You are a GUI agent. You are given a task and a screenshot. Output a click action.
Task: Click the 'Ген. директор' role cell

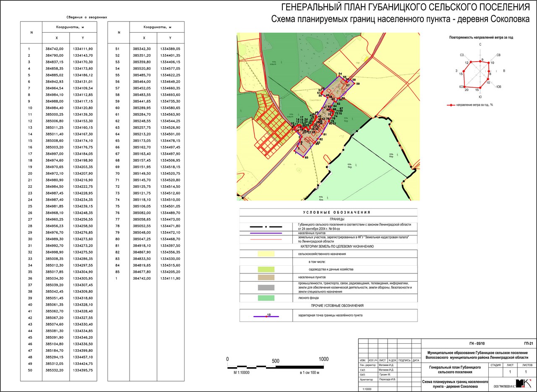coord(368,365)
